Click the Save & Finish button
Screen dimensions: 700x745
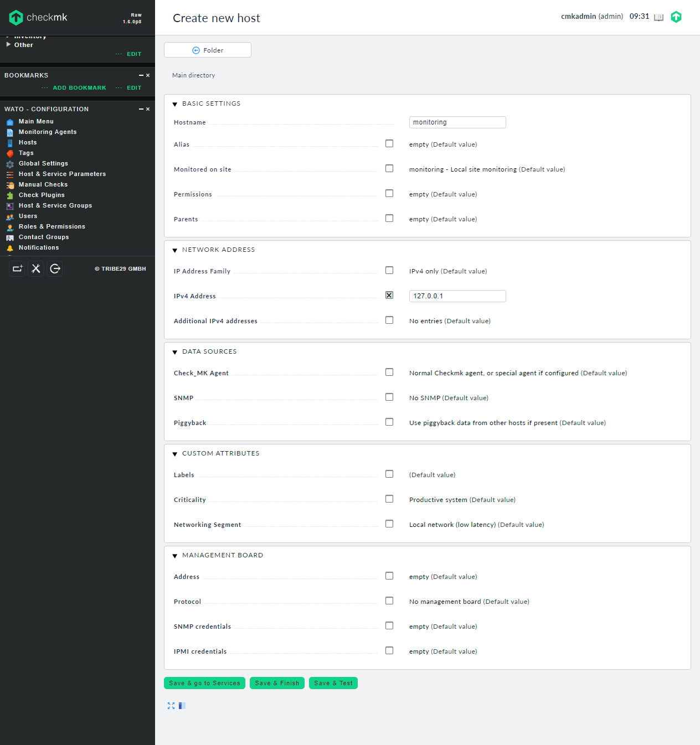[x=277, y=683]
